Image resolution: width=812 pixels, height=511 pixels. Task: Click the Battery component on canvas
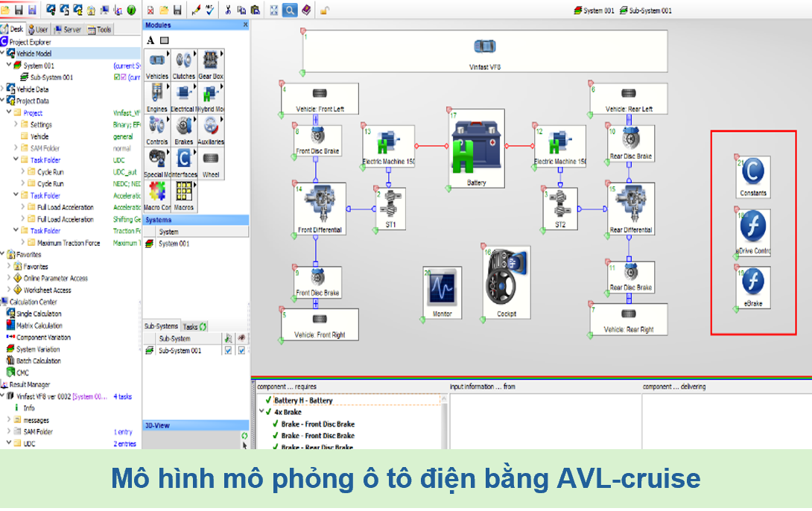(477, 149)
